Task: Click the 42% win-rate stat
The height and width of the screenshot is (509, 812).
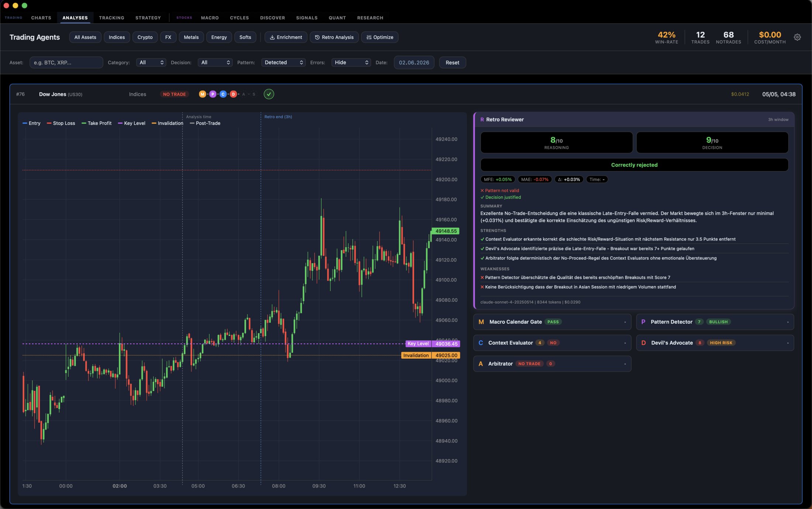Action: [666, 37]
